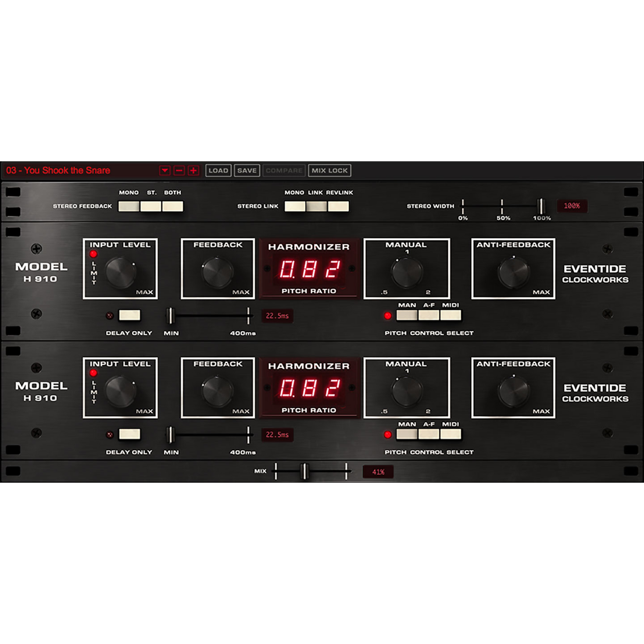This screenshot has width=644, height=644.
Task: Click the bottom unit Feedback knob
Action: click(x=218, y=391)
